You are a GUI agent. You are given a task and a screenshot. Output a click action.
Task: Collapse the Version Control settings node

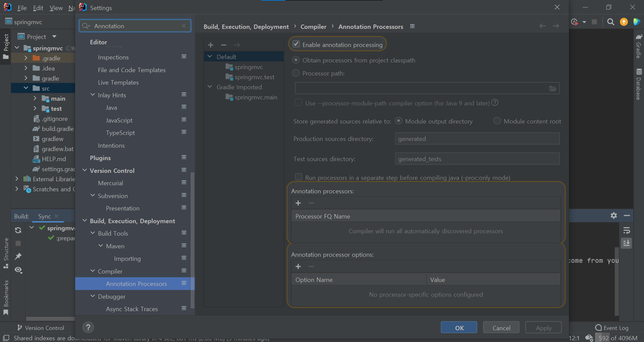pos(85,170)
